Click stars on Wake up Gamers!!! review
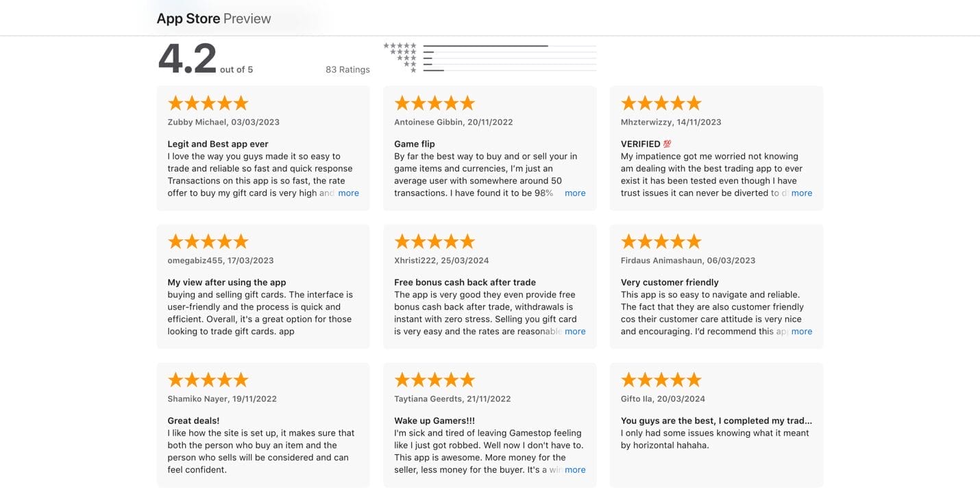 (x=434, y=380)
